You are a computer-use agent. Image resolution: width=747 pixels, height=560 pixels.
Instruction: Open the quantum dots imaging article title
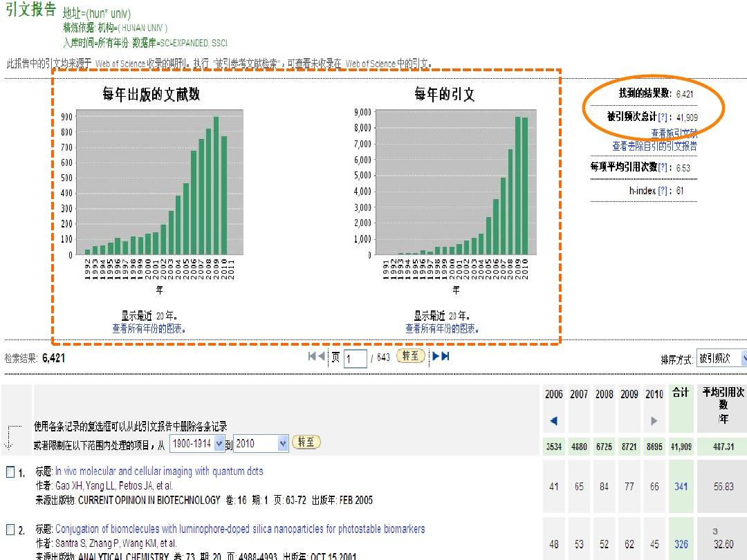[x=159, y=471]
